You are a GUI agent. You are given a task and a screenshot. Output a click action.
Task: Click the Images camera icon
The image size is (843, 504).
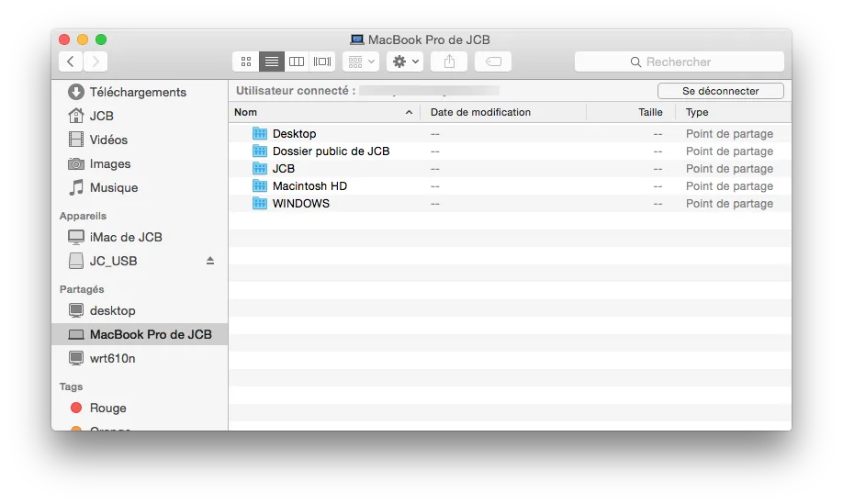point(76,163)
